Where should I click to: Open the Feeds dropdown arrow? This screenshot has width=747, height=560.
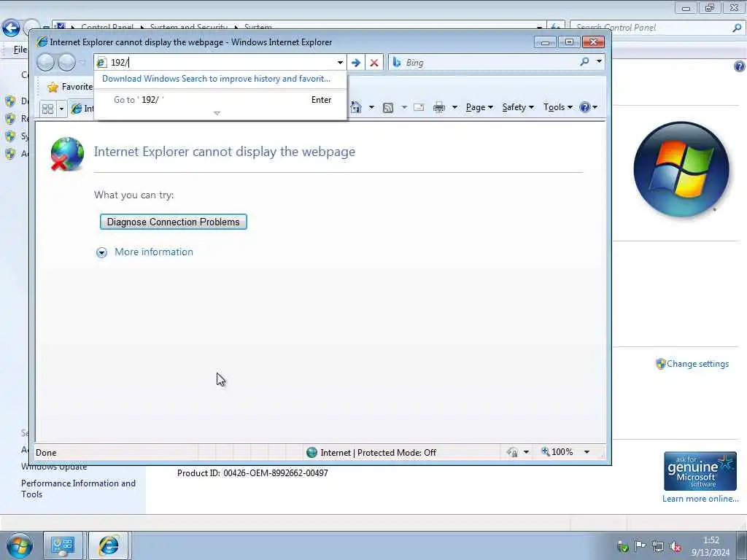coord(404,107)
